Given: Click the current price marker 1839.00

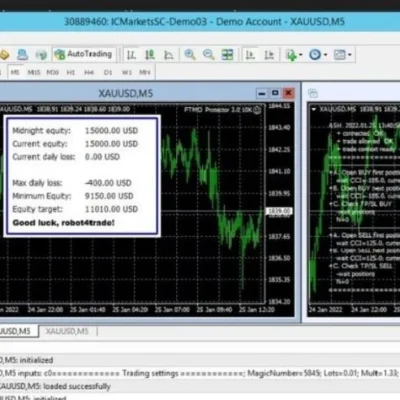Looking at the screenshot, I should [279, 211].
